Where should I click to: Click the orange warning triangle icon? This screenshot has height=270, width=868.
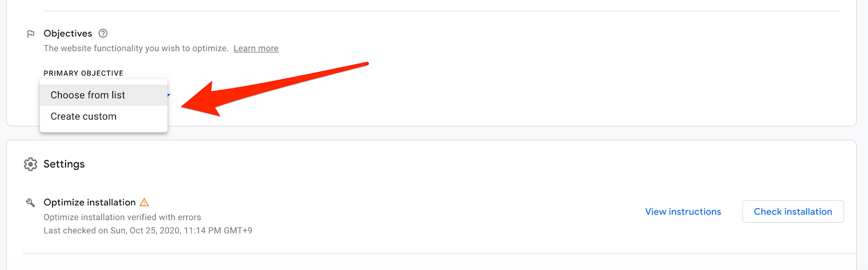(144, 202)
